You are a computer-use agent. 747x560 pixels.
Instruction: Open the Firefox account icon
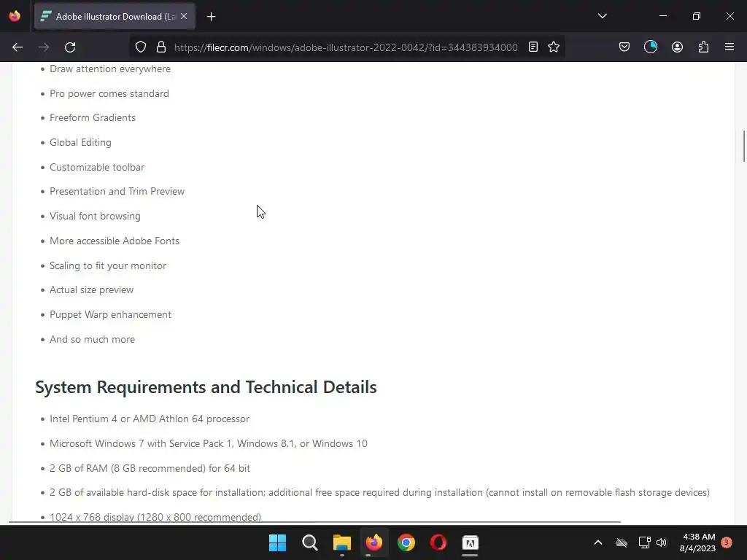677,47
